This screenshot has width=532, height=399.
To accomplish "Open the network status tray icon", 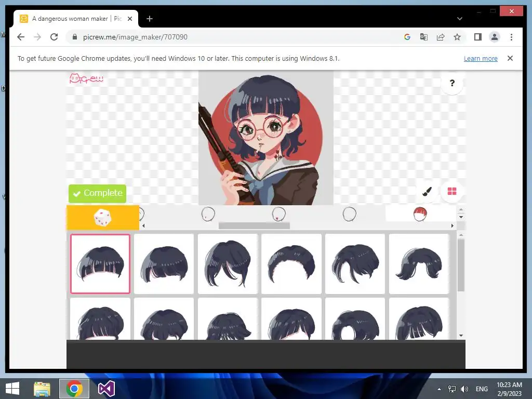I will [x=452, y=389].
